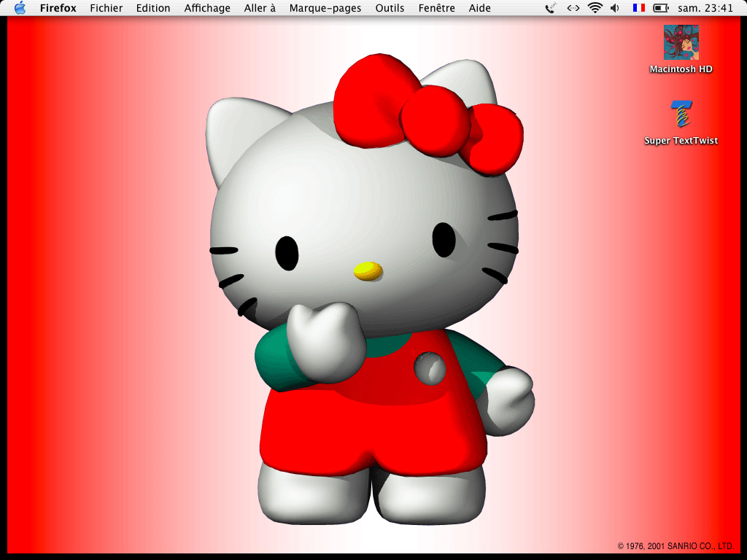Open the French flag input menu
Image resolution: width=747 pixels, height=560 pixels.
tap(639, 8)
